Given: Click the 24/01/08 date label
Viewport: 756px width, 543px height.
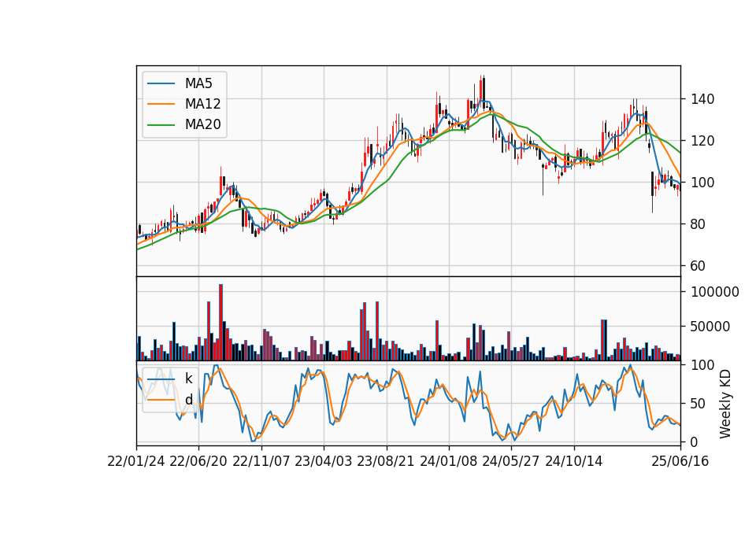Looking at the screenshot, I should coord(448,461).
